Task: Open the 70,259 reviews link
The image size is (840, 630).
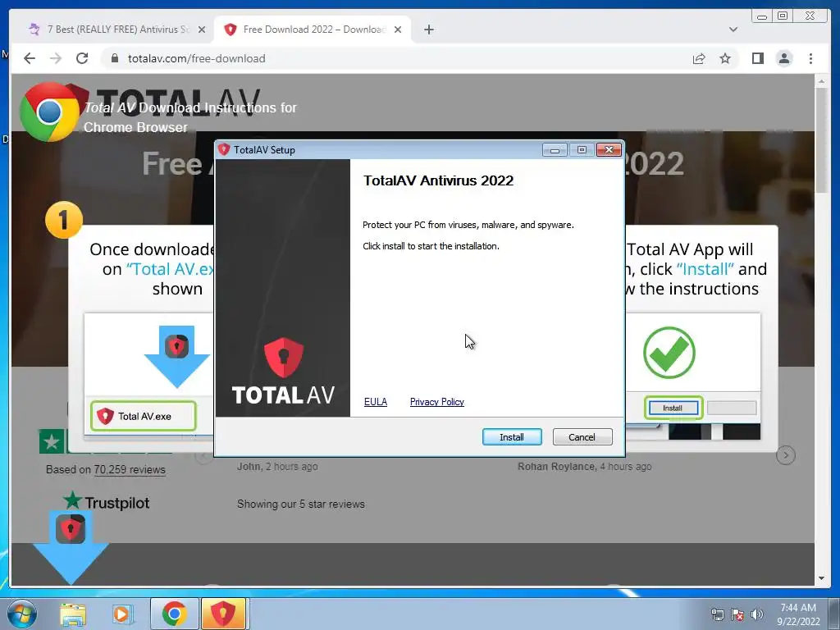Action: click(x=130, y=470)
